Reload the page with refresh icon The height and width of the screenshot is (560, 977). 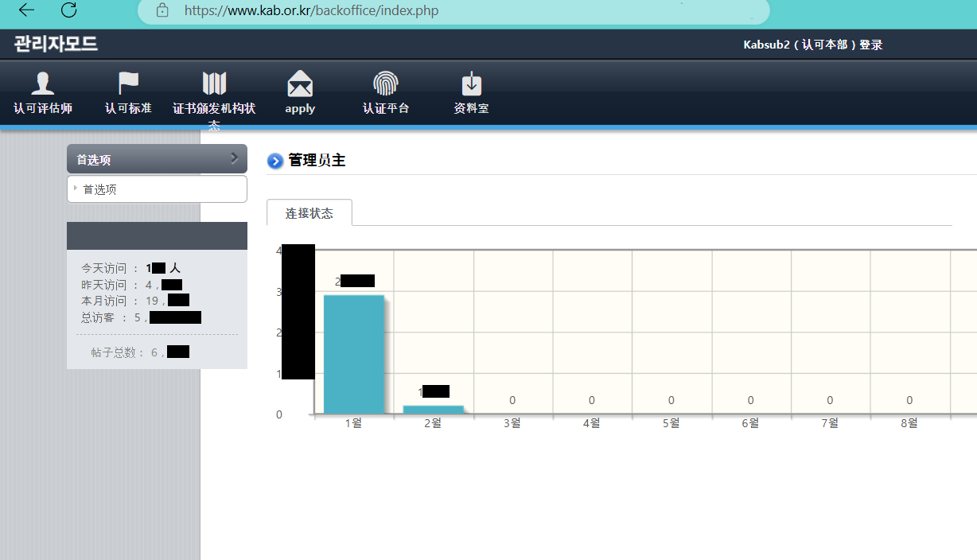coord(69,10)
